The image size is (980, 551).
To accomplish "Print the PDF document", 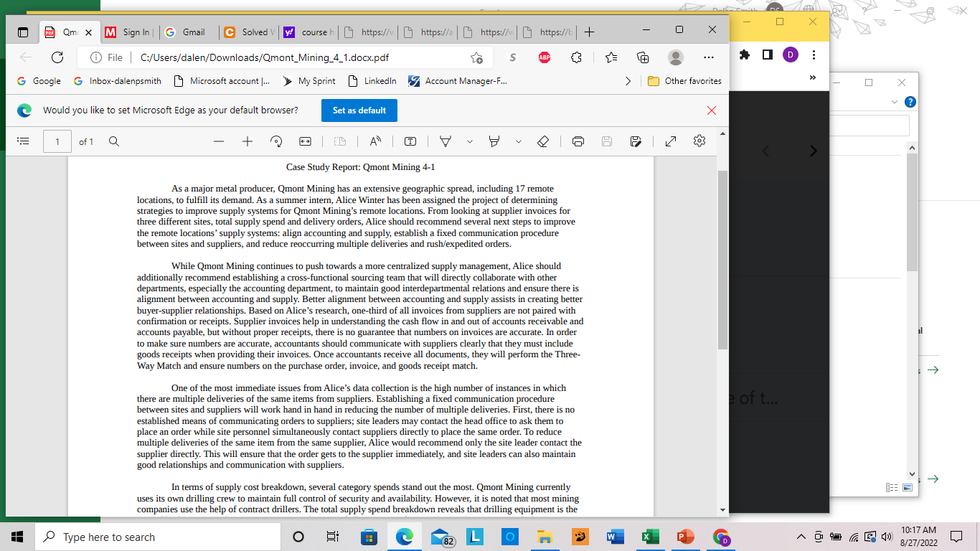I will 578,141.
